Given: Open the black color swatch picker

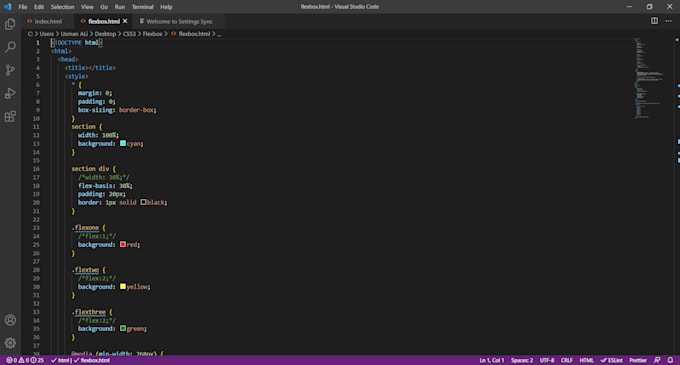Looking at the screenshot, I should click(x=143, y=202).
